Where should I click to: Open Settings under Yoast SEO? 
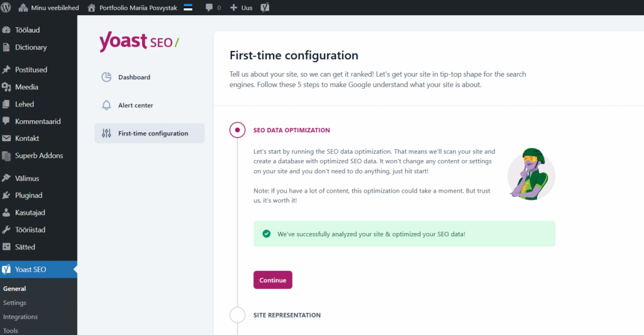pos(14,303)
